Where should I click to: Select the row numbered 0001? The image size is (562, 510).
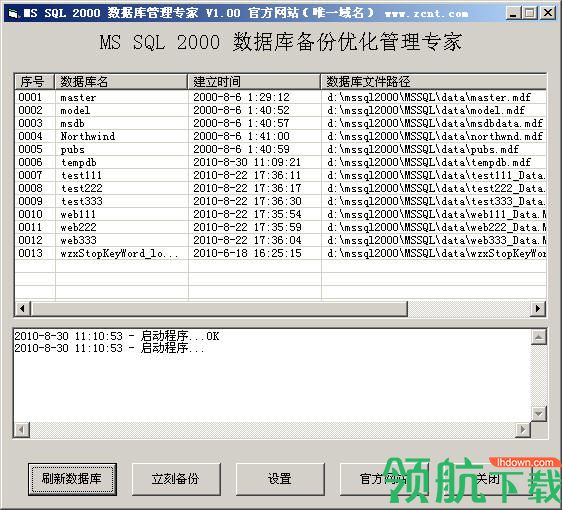[x=281, y=97]
